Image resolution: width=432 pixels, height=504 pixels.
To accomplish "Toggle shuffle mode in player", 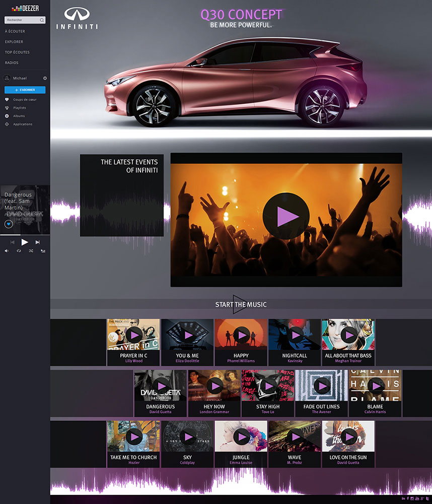I will click(x=31, y=250).
